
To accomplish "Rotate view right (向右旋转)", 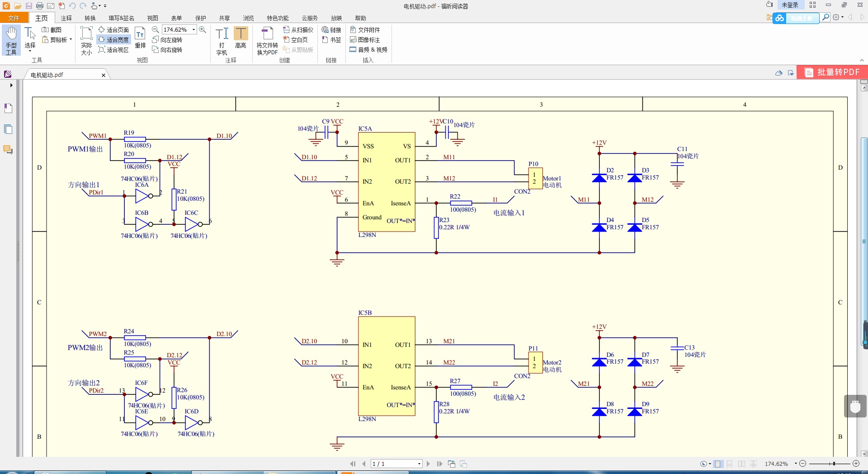I will tap(167, 50).
